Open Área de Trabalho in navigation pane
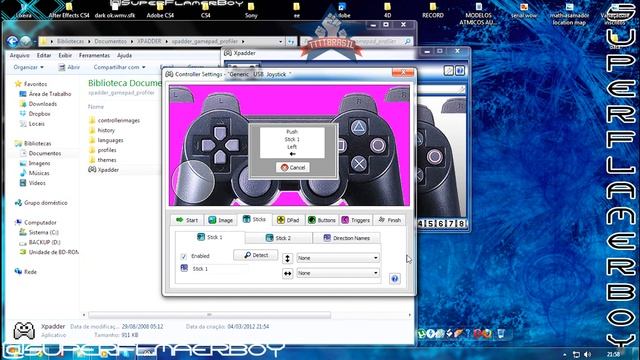This screenshot has width=640, height=360. click(x=45, y=94)
